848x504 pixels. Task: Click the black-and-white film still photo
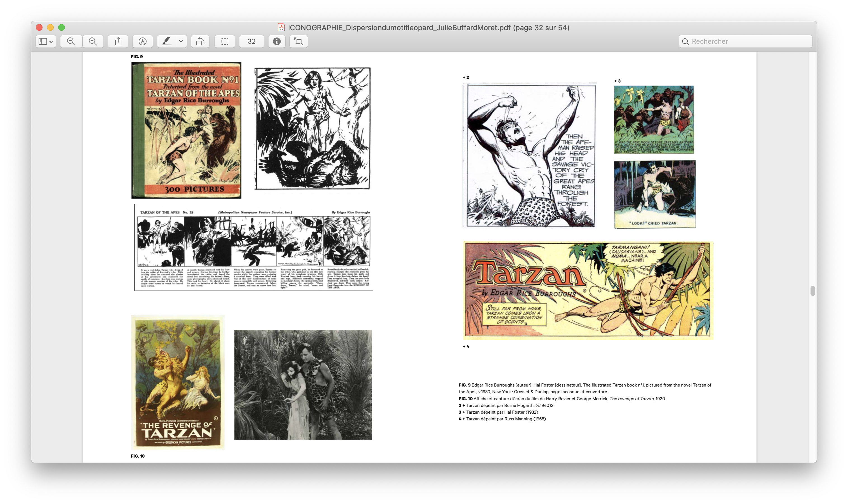coord(303,385)
